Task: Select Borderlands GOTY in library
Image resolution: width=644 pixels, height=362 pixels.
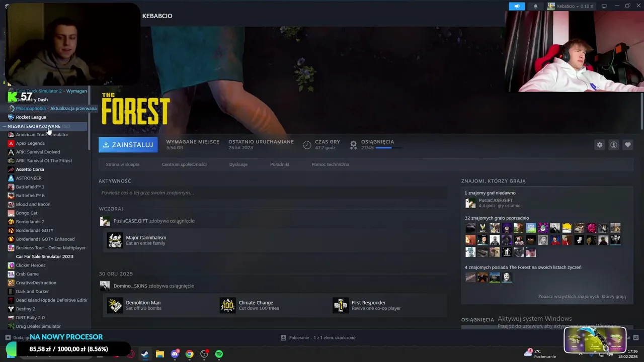Action: pos(34,230)
